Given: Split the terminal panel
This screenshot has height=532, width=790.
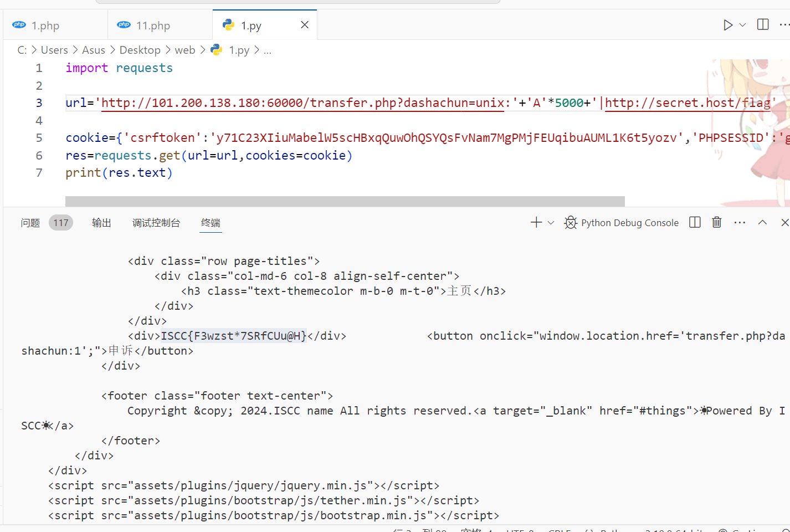Looking at the screenshot, I should tap(695, 222).
